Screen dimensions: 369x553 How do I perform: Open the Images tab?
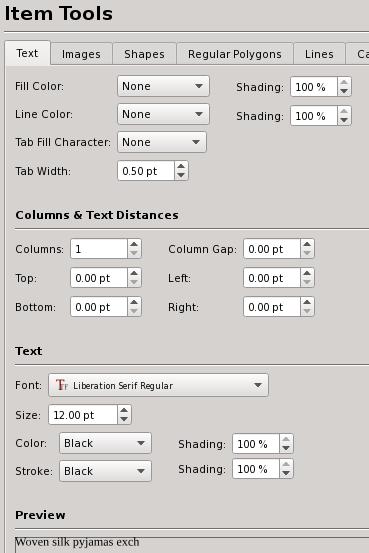tap(81, 54)
